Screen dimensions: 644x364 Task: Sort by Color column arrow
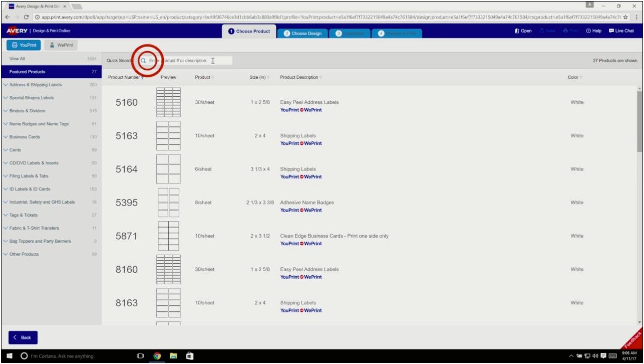point(581,78)
